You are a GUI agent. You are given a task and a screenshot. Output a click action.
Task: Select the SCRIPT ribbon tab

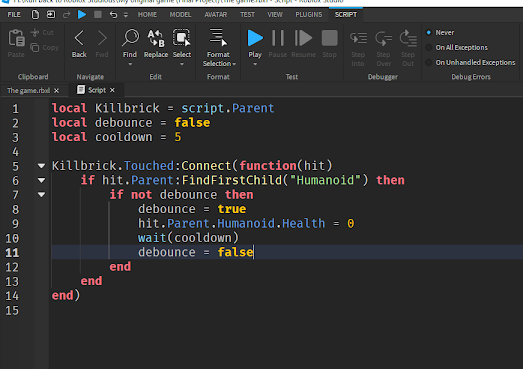pos(346,15)
